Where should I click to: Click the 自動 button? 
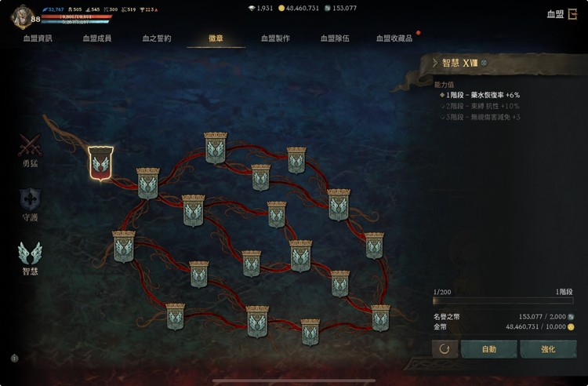(x=489, y=349)
